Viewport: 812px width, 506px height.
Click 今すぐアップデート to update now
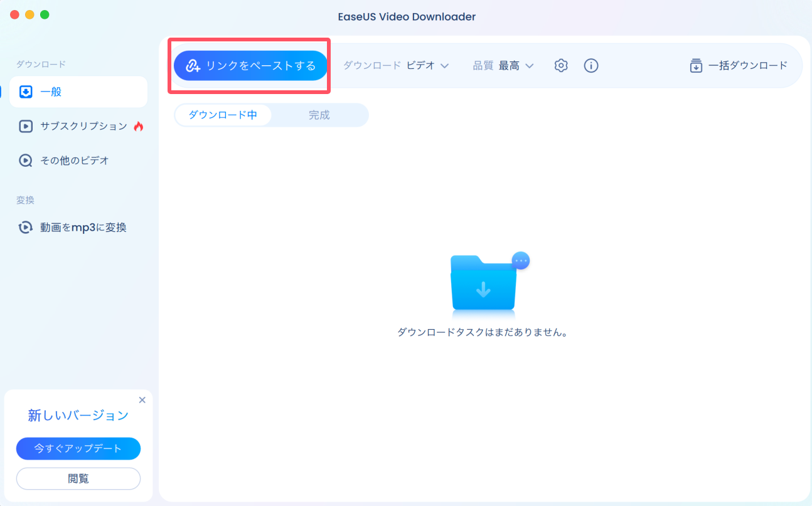(78, 448)
